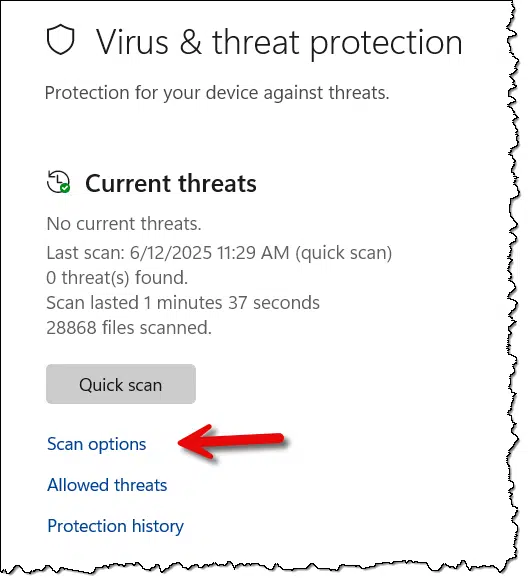Click the Current threats clock history icon
The width and height of the screenshot is (528, 582).
[58, 182]
